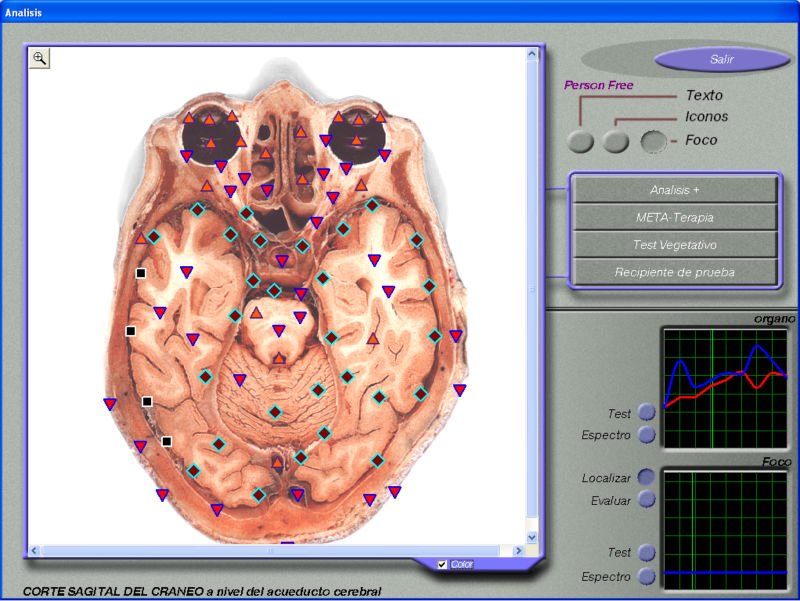Toggle the round Foco display button
800x601 pixels.
coord(653,142)
